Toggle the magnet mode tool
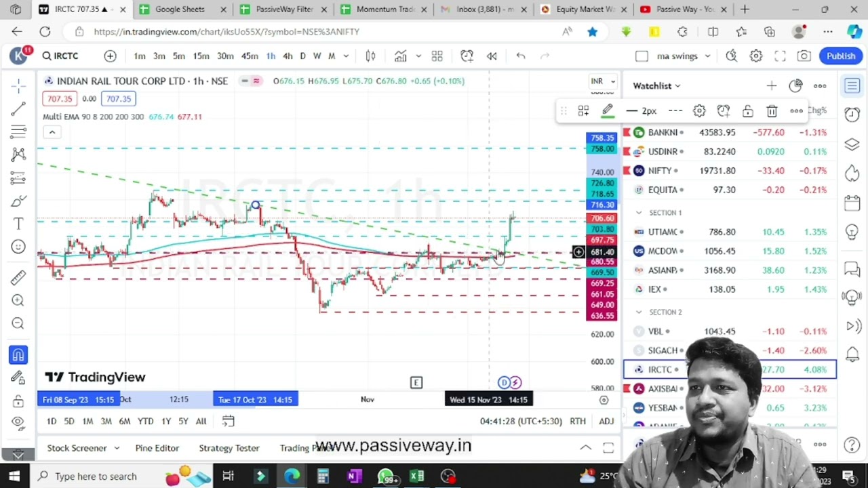Viewport: 868px width, 488px height. (18, 354)
